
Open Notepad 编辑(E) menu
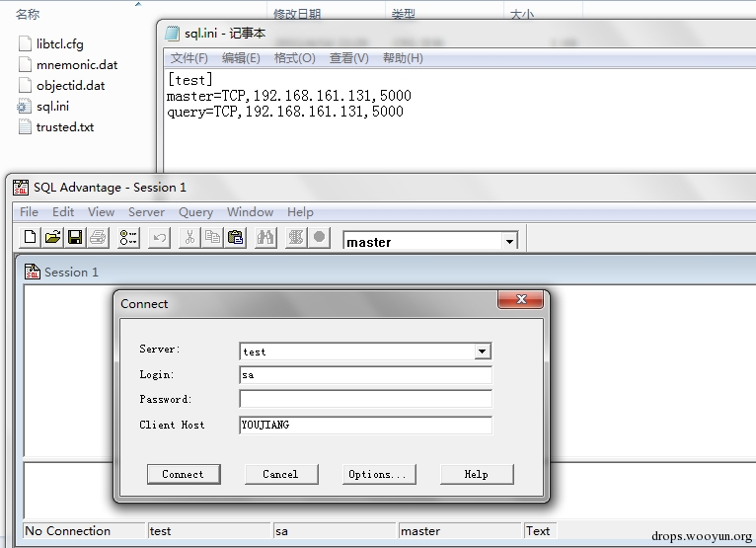click(x=241, y=58)
